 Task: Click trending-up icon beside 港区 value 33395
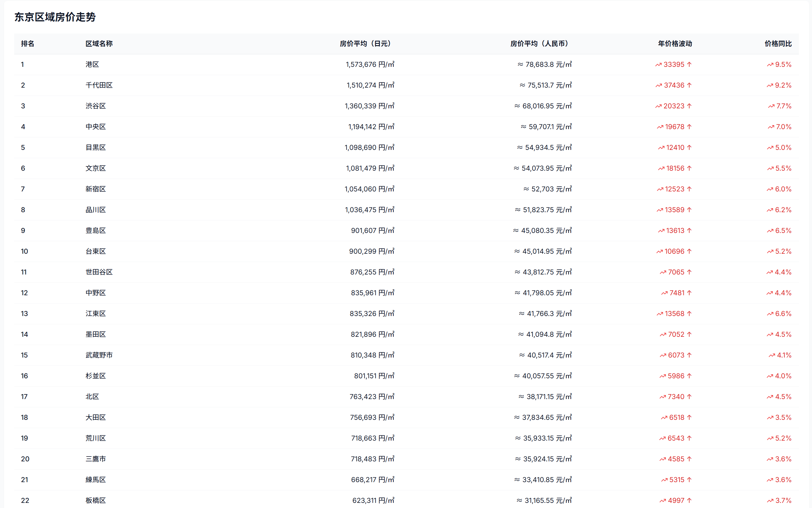click(658, 65)
